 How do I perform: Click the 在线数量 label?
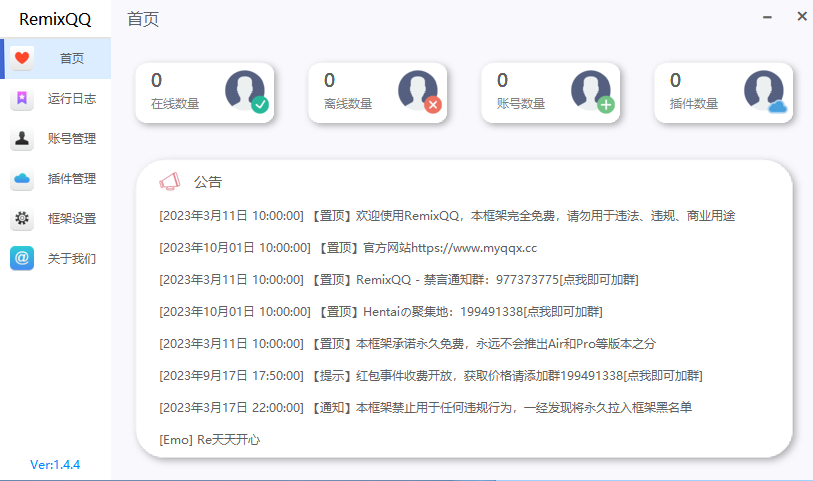pos(175,104)
